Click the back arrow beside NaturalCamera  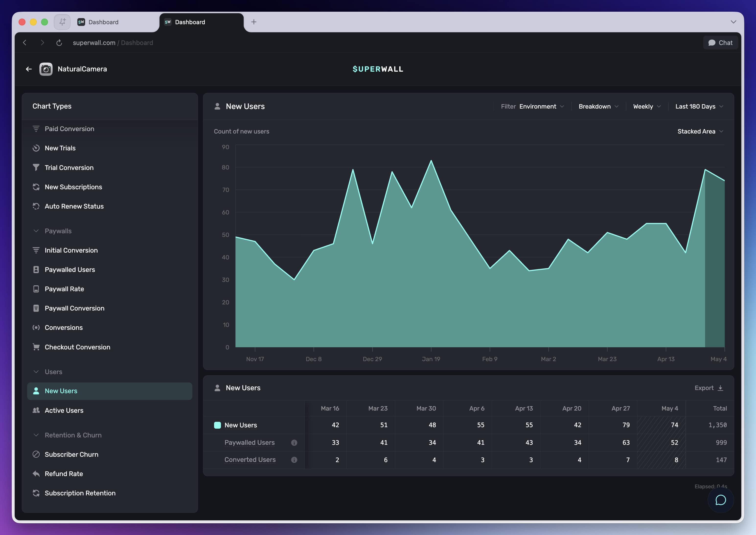[x=29, y=69]
